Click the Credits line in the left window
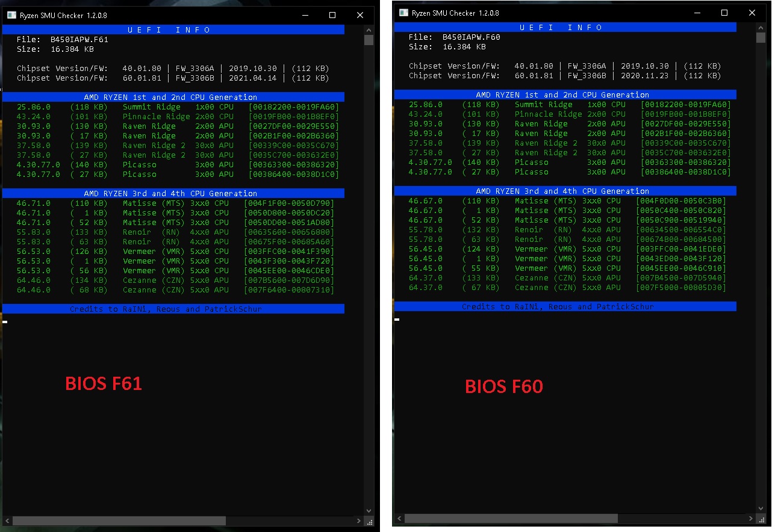The width and height of the screenshot is (775, 532). click(173, 309)
